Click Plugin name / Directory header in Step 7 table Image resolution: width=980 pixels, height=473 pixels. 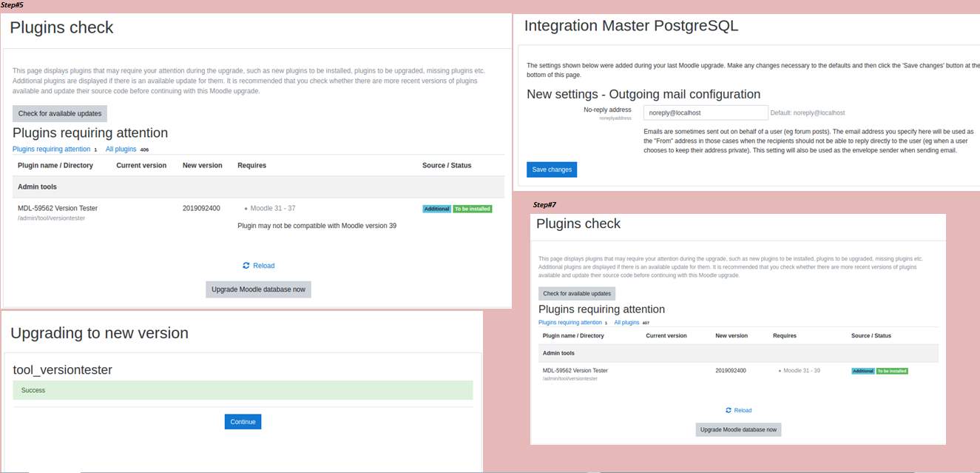pyautogui.click(x=573, y=335)
